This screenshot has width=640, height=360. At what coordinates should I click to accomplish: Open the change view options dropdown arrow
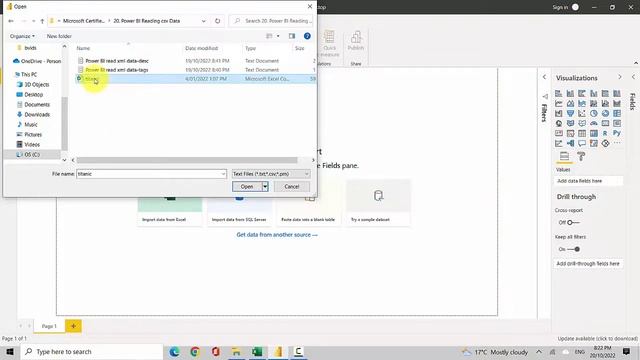click(278, 36)
